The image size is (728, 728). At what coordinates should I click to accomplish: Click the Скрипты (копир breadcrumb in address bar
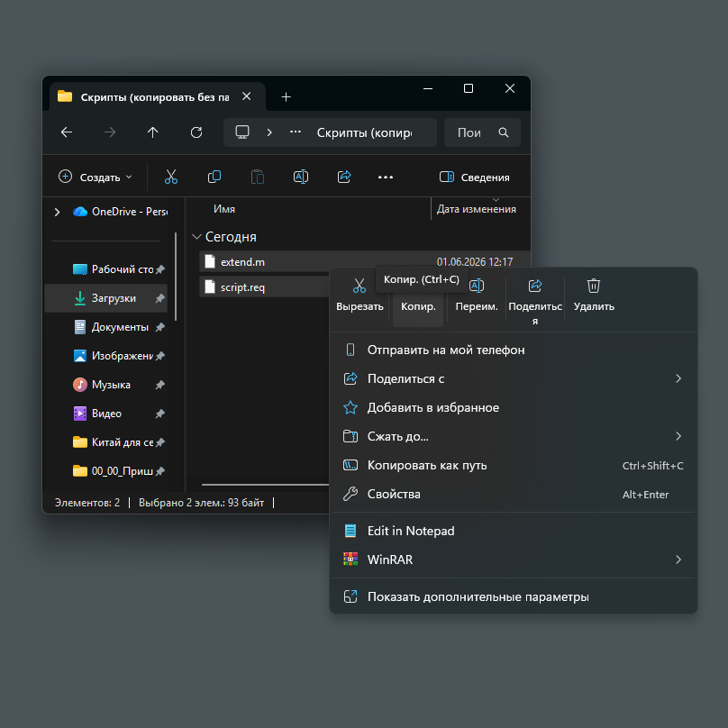[364, 132]
